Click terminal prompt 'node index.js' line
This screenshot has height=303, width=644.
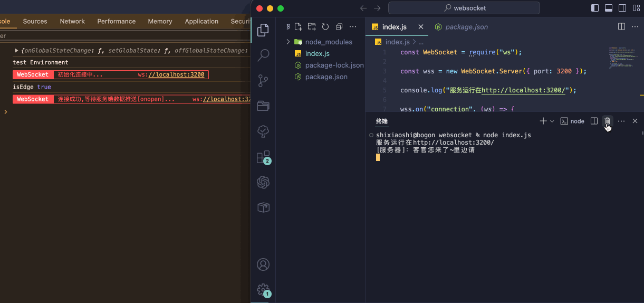[x=454, y=135]
